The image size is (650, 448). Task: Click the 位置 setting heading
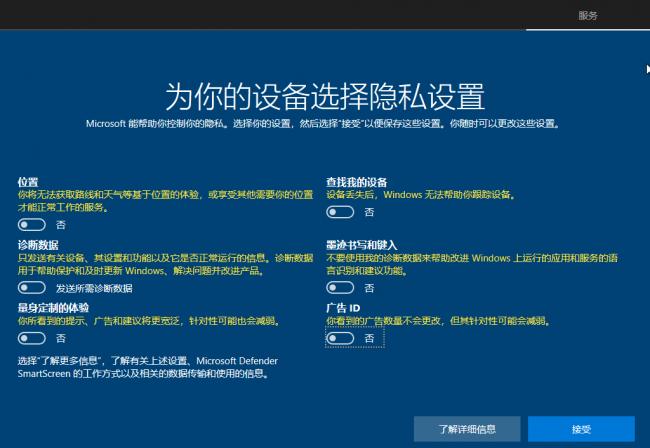click(28, 182)
